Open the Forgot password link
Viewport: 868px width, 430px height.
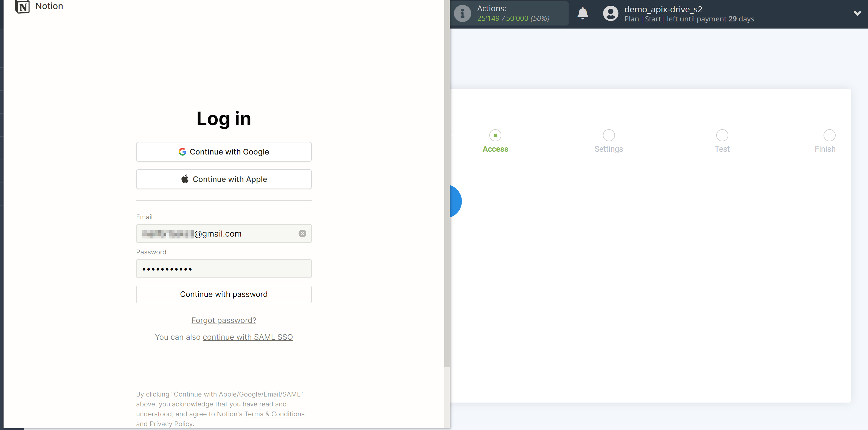pos(223,320)
